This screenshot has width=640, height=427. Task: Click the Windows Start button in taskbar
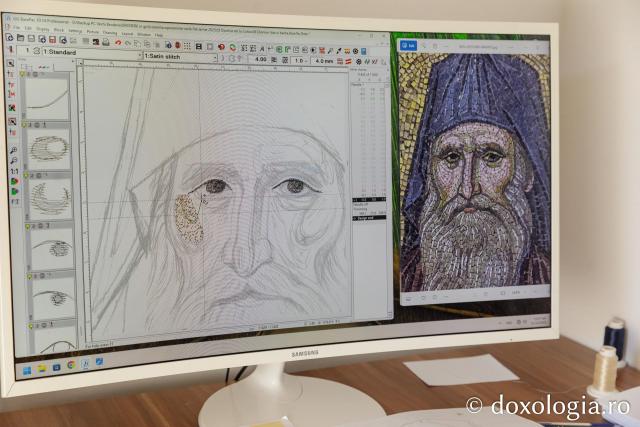pos(27,369)
